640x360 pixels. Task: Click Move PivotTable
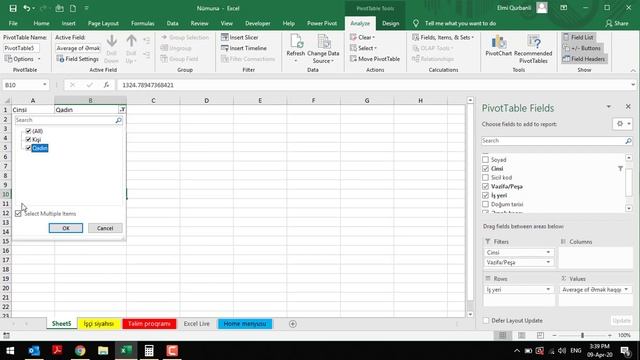pyautogui.click(x=375, y=59)
